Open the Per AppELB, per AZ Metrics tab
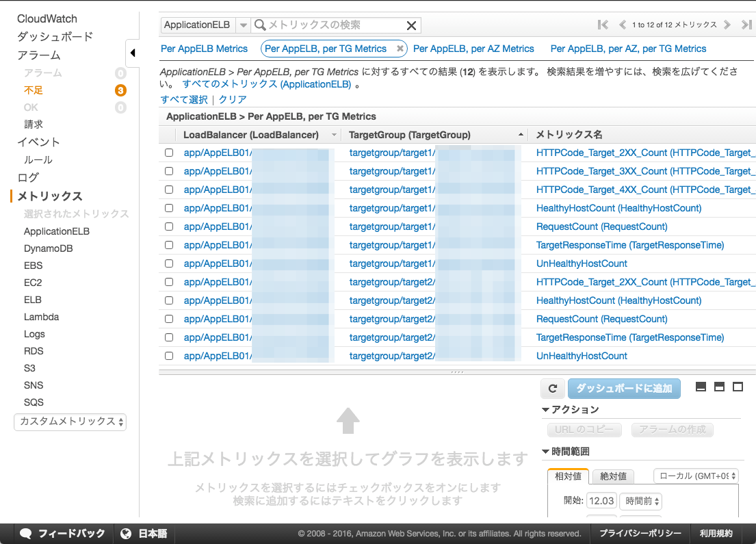The height and width of the screenshot is (544, 756). click(x=474, y=49)
